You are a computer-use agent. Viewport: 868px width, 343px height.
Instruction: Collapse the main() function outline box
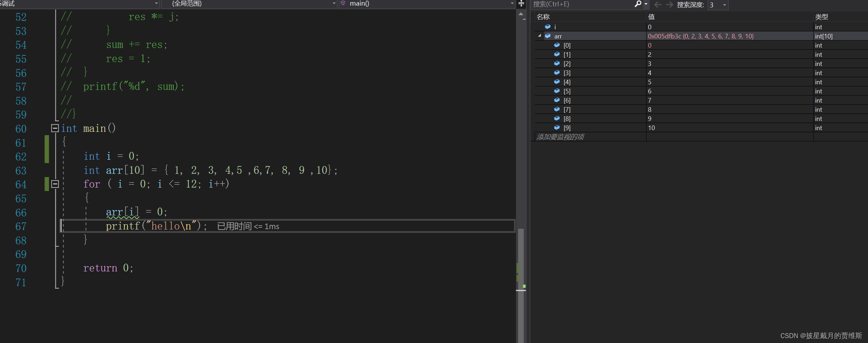(55, 128)
